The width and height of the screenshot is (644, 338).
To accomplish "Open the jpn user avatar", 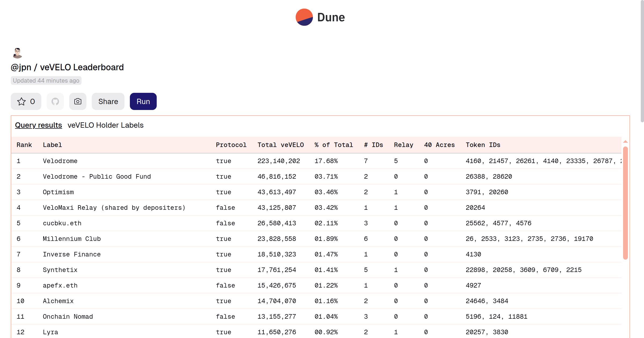I will coord(17,53).
